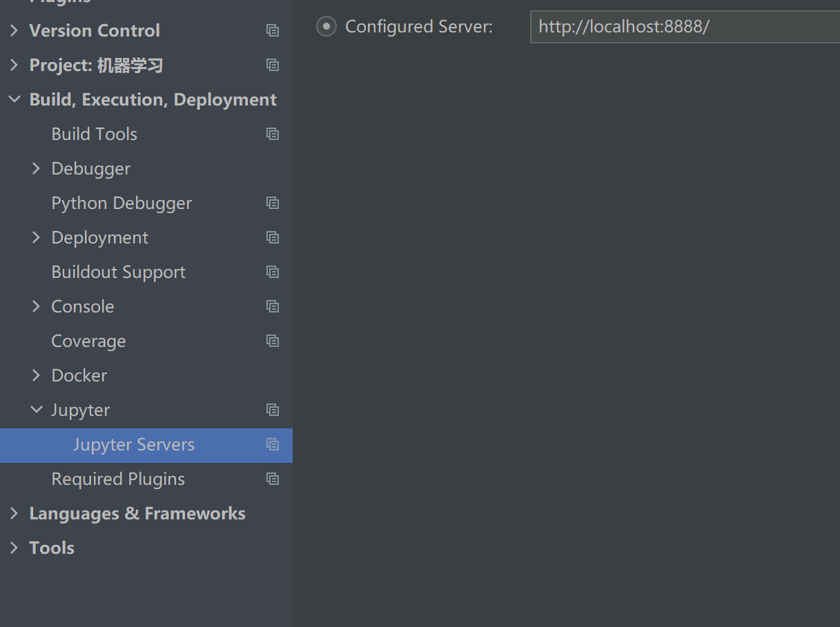Expand the Debugger tree node

(x=36, y=168)
